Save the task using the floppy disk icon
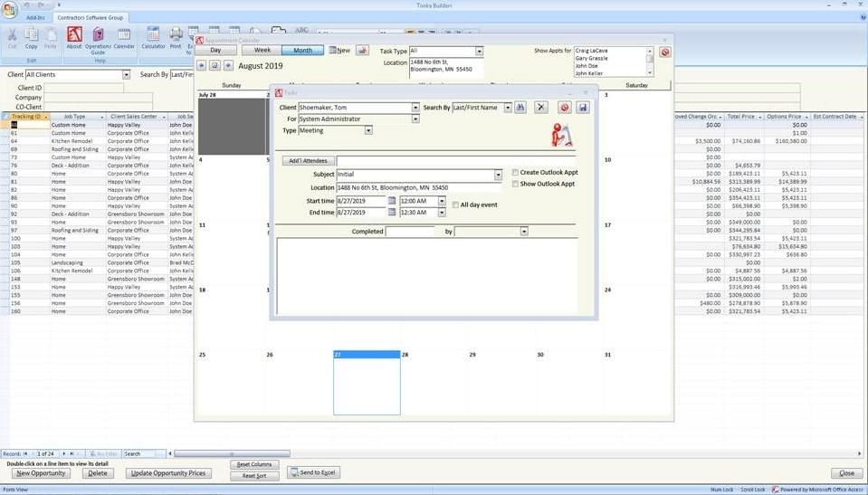Screen dimensions: 868x495 582,108
